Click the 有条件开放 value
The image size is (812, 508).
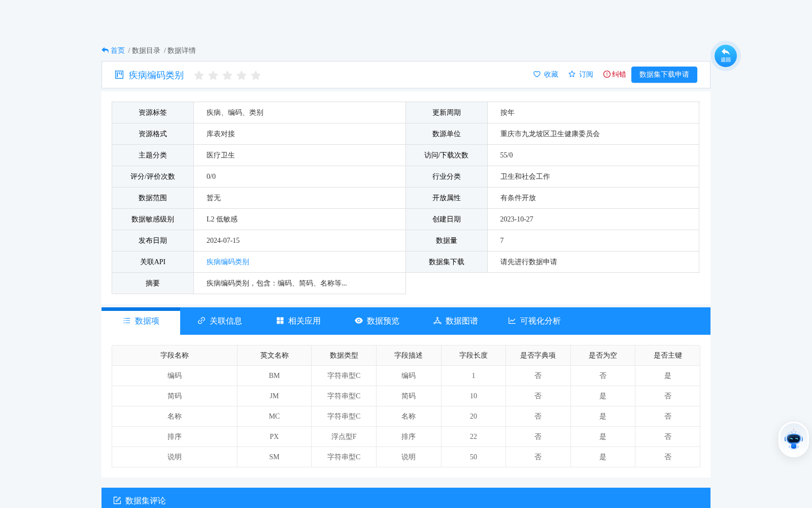coord(518,198)
